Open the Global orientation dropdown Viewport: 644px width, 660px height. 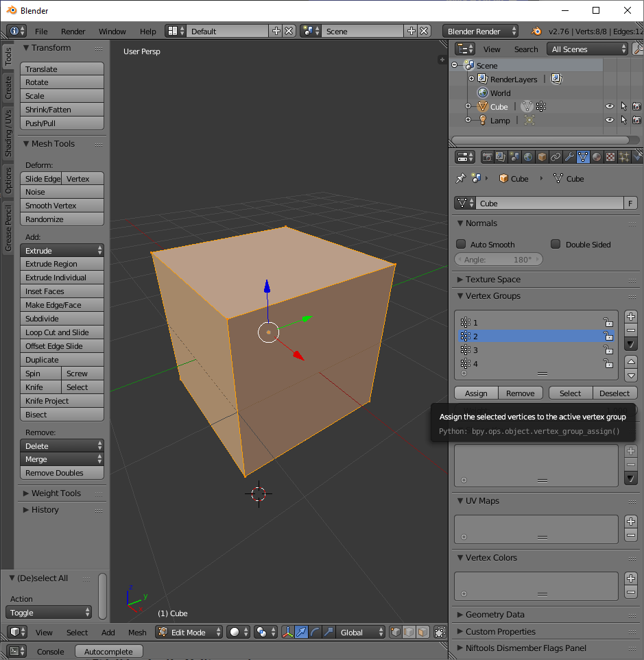point(360,632)
